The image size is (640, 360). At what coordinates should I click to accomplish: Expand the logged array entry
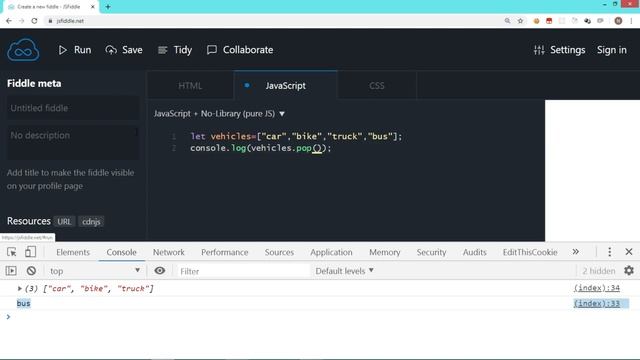(19, 289)
